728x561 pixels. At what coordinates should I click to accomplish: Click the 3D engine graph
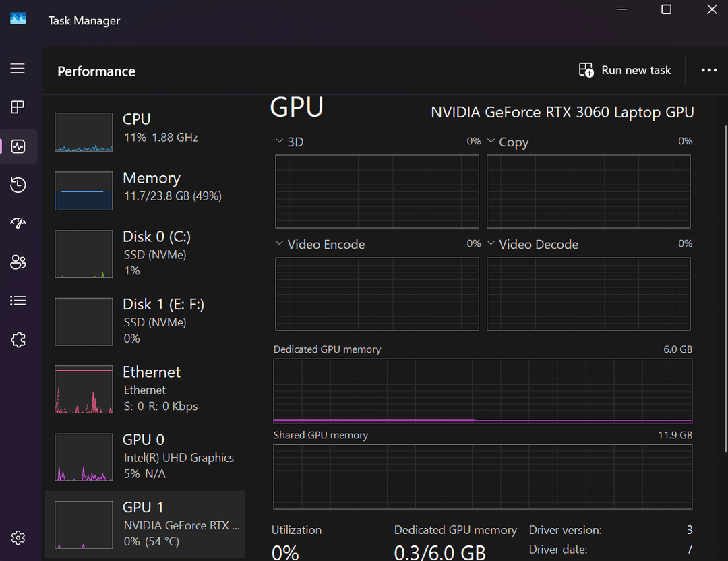click(x=377, y=191)
